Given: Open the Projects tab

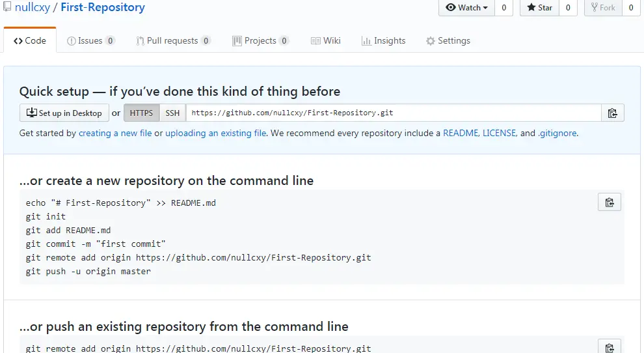Looking at the screenshot, I should point(260,41).
